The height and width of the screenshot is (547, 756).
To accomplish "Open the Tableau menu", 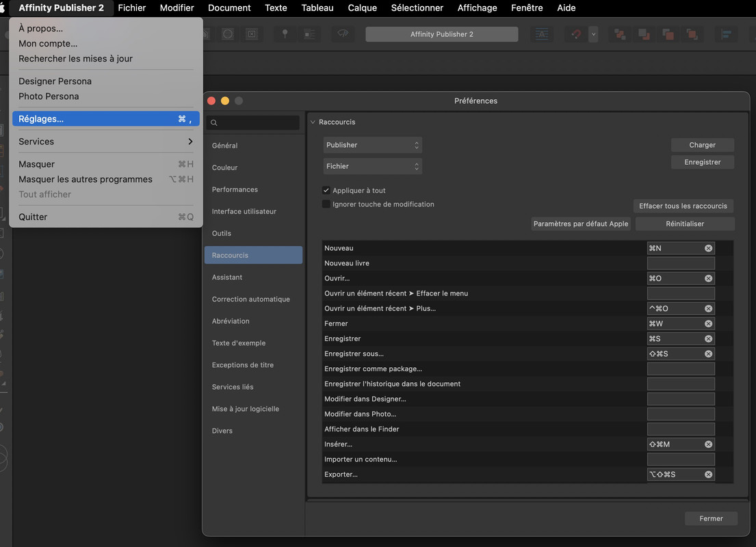I will pyautogui.click(x=317, y=8).
